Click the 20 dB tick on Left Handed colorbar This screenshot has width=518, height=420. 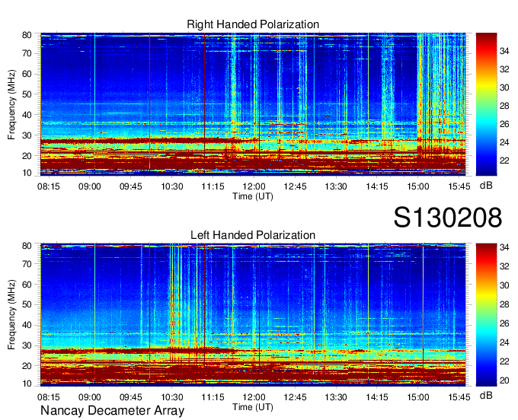pos(504,380)
